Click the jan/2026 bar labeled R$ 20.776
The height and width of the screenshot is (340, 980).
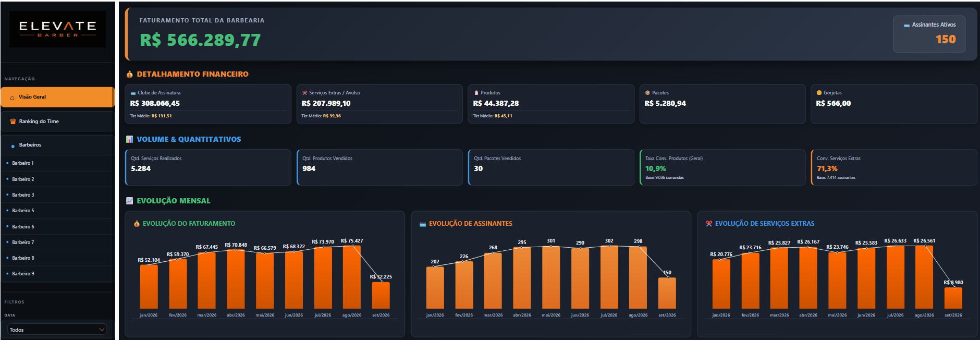click(721, 284)
